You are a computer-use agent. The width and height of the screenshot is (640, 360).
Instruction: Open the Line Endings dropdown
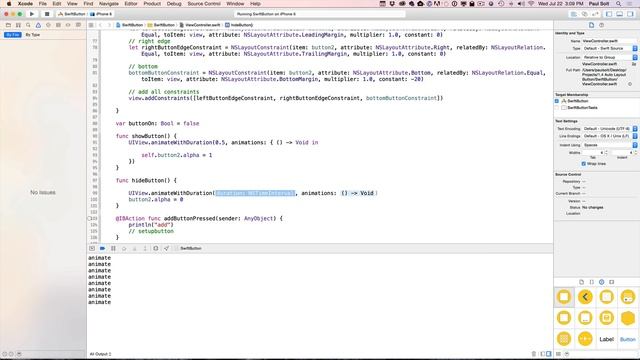(x=610, y=136)
